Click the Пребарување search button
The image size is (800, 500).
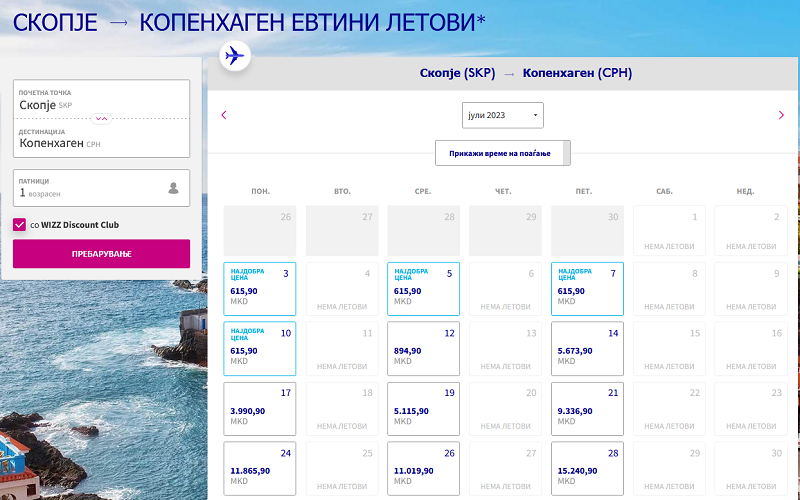pyautogui.click(x=101, y=254)
